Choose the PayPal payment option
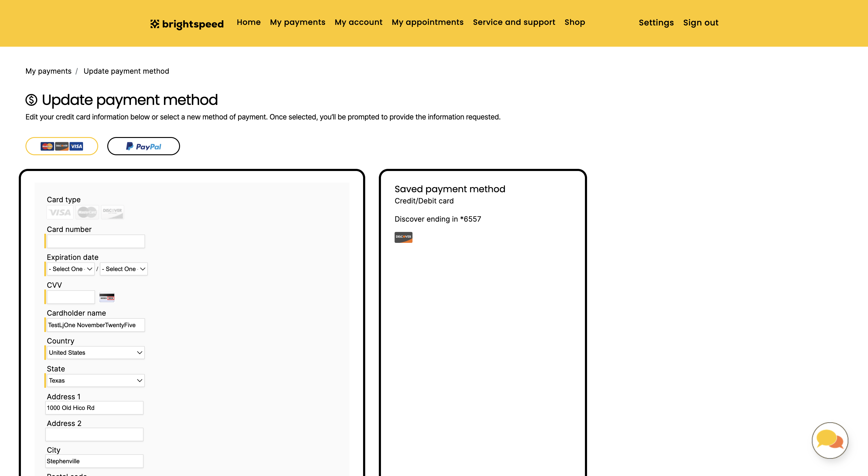The image size is (868, 476). coord(144,146)
